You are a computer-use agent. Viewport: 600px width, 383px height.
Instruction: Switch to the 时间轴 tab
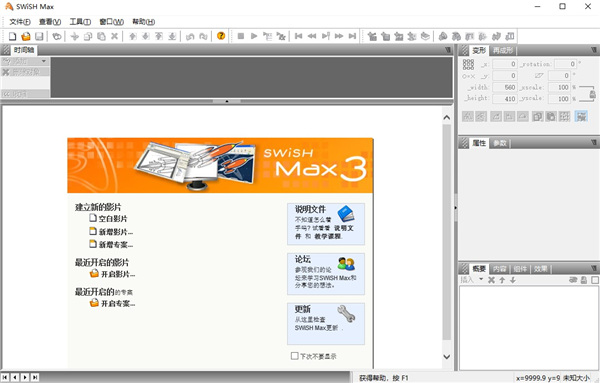click(x=24, y=50)
